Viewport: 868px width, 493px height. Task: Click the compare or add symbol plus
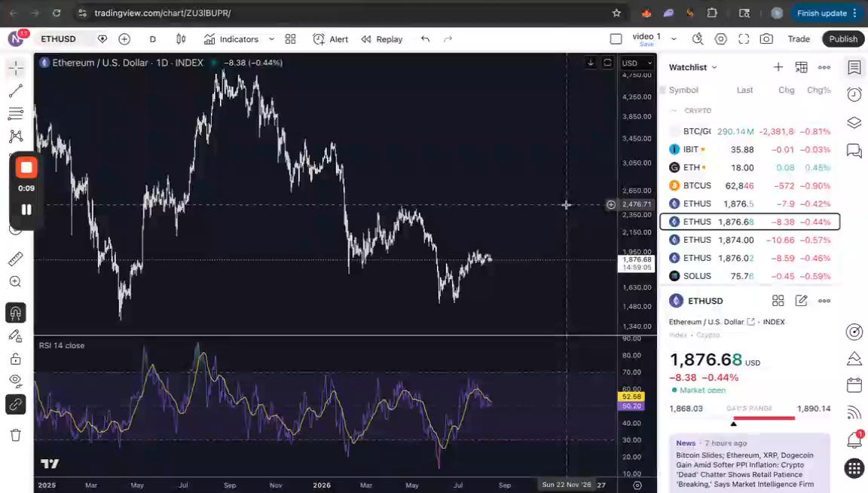tap(124, 38)
